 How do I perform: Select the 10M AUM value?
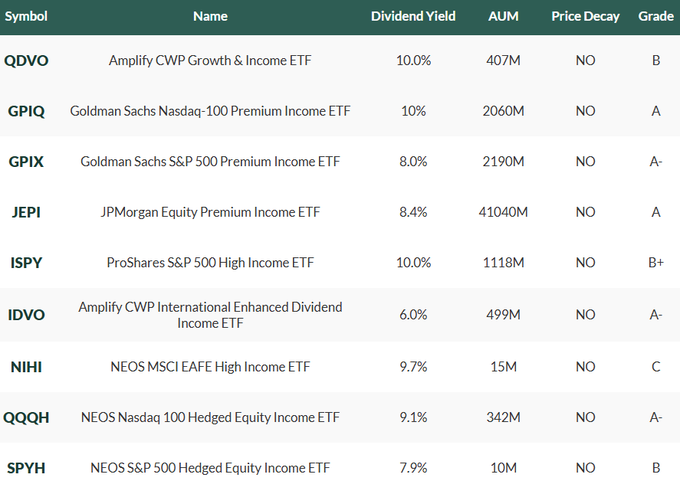pos(503,468)
